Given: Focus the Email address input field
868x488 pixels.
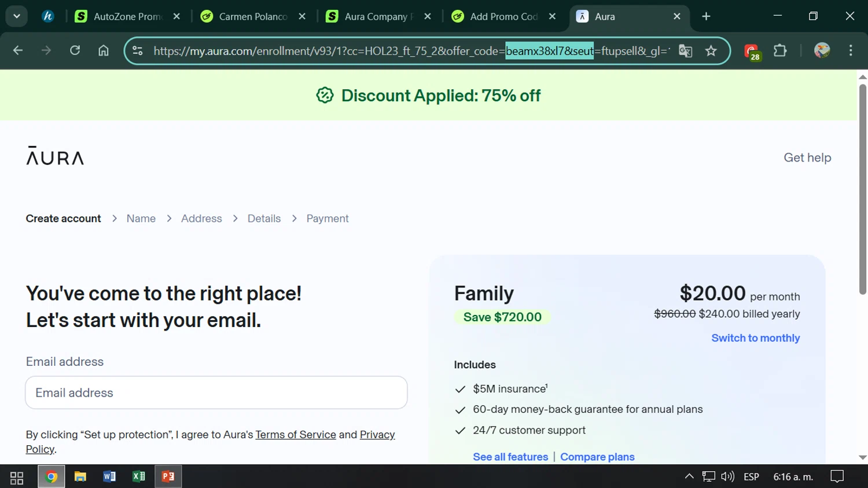Looking at the screenshot, I should (x=216, y=392).
